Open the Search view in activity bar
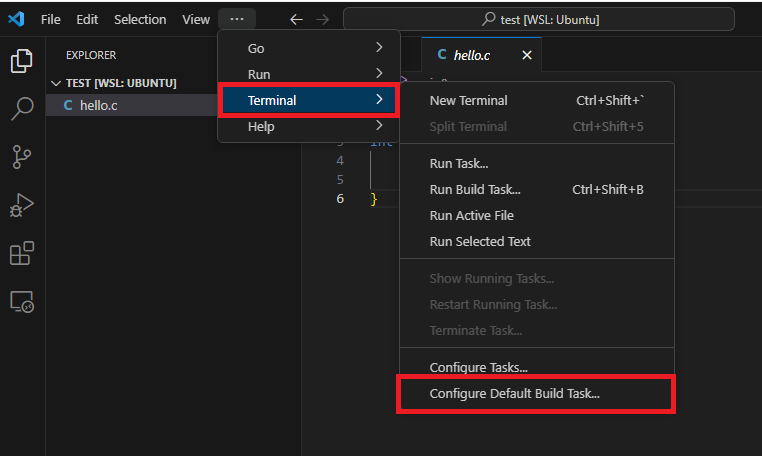 [x=21, y=108]
